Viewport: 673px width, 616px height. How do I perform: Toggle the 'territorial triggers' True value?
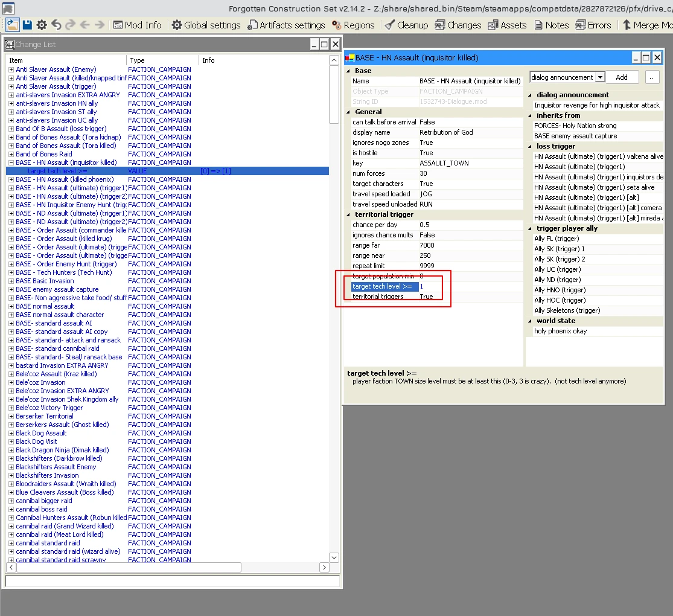(x=426, y=297)
